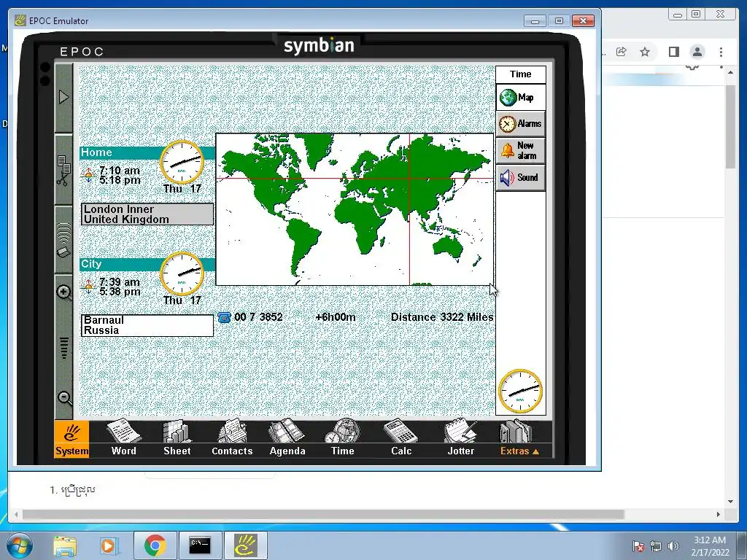747x560 pixels.
Task: Toggle Chrome side panel icon
Action: (673, 52)
